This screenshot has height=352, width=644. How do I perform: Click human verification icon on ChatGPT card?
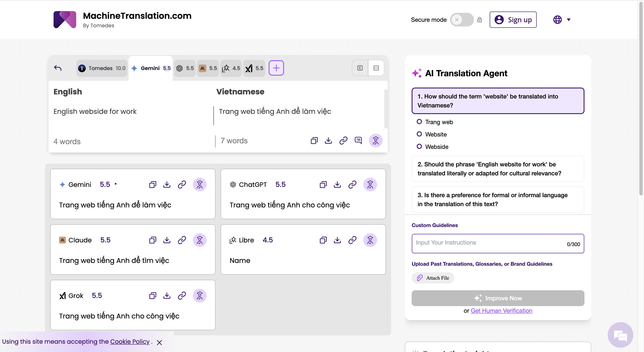pos(370,185)
